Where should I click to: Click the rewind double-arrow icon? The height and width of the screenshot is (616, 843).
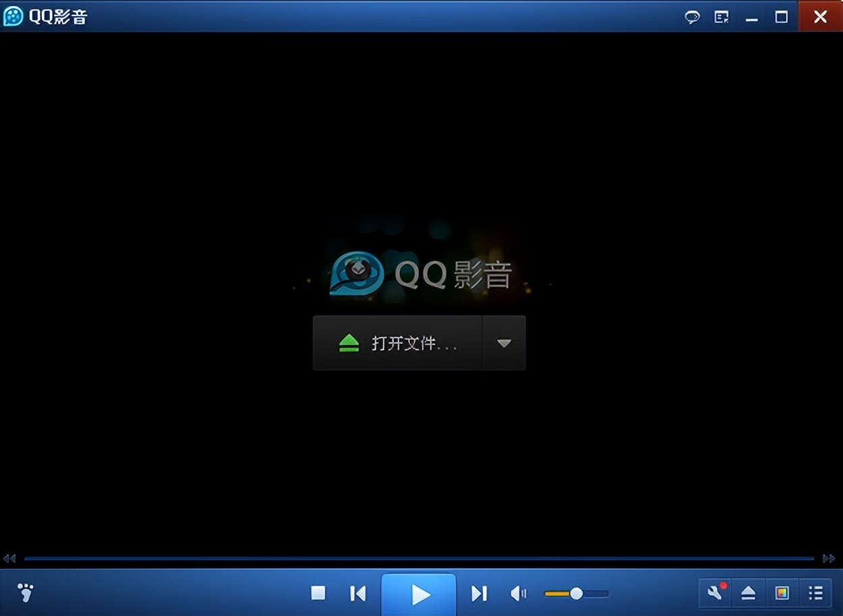click(x=9, y=559)
